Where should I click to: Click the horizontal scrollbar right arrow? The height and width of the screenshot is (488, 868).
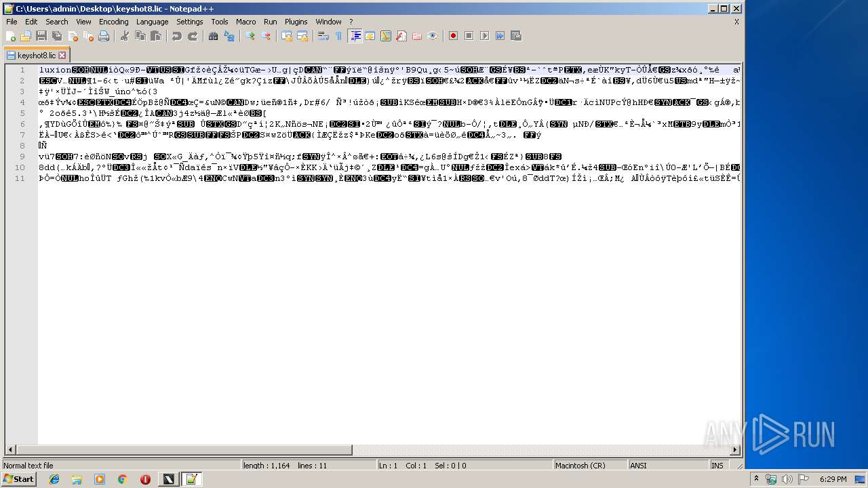pos(735,450)
